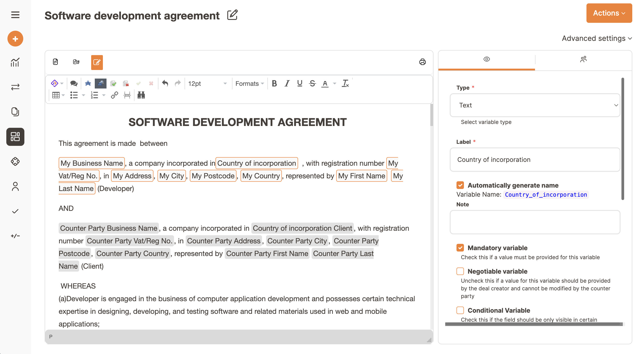This screenshot has height=354, width=644.
Task: Select the My Address variable
Action: click(x=132, y=176)
